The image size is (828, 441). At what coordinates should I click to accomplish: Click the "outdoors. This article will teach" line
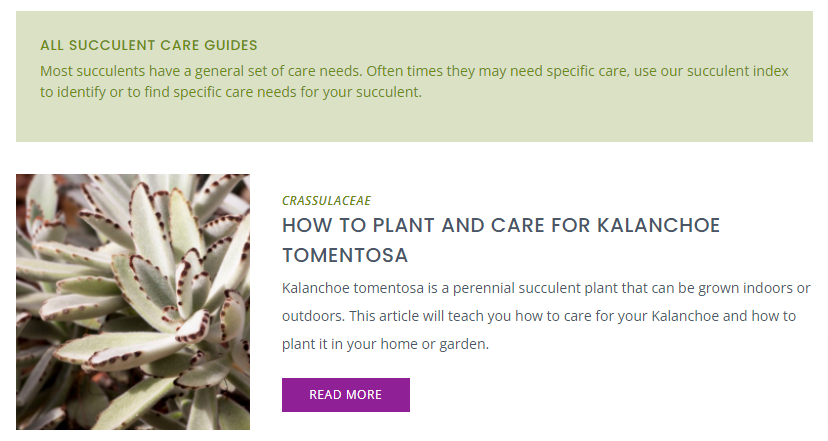point(383,316)
